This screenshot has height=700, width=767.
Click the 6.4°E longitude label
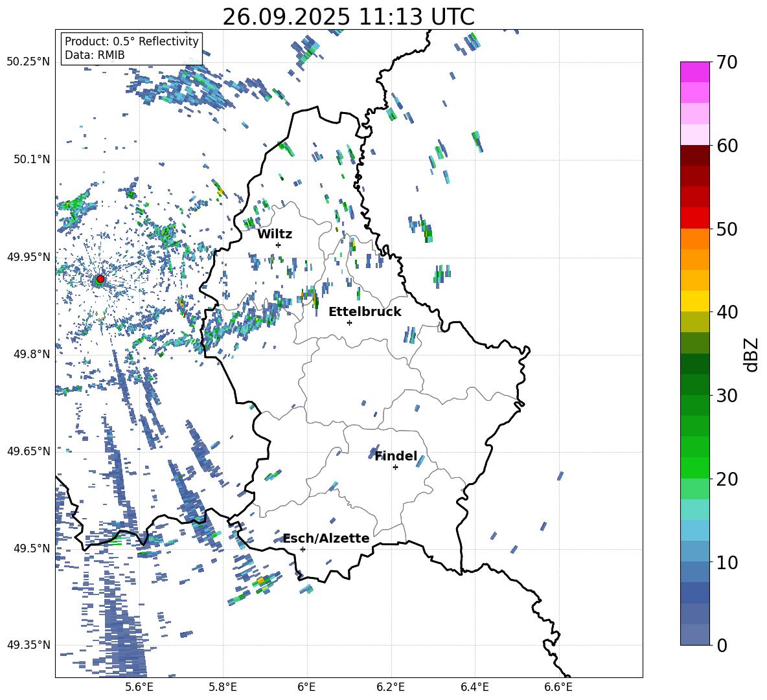coord(474,687)
